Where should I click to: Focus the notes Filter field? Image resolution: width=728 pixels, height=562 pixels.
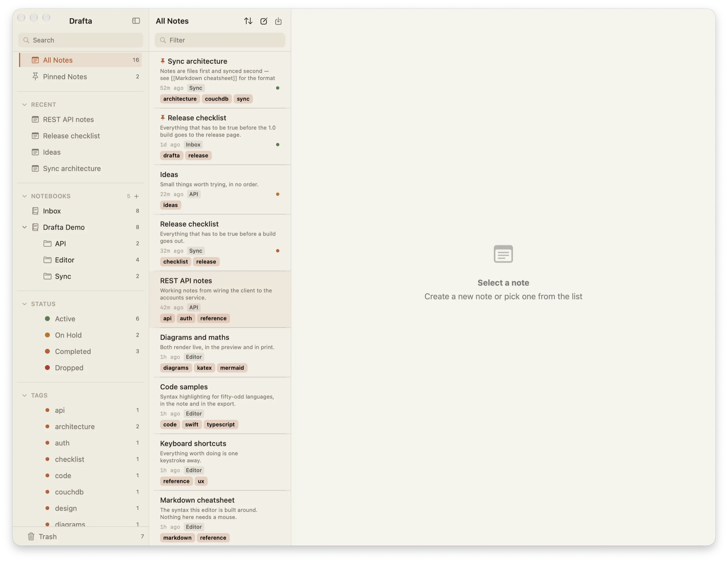(x=220, y=40)
